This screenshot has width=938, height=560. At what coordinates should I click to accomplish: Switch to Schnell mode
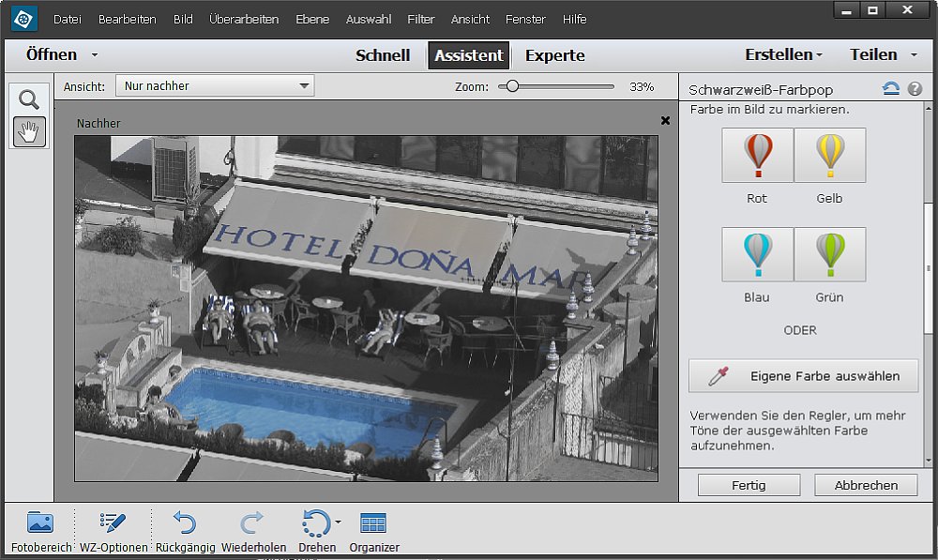click(x=383, y=55)
